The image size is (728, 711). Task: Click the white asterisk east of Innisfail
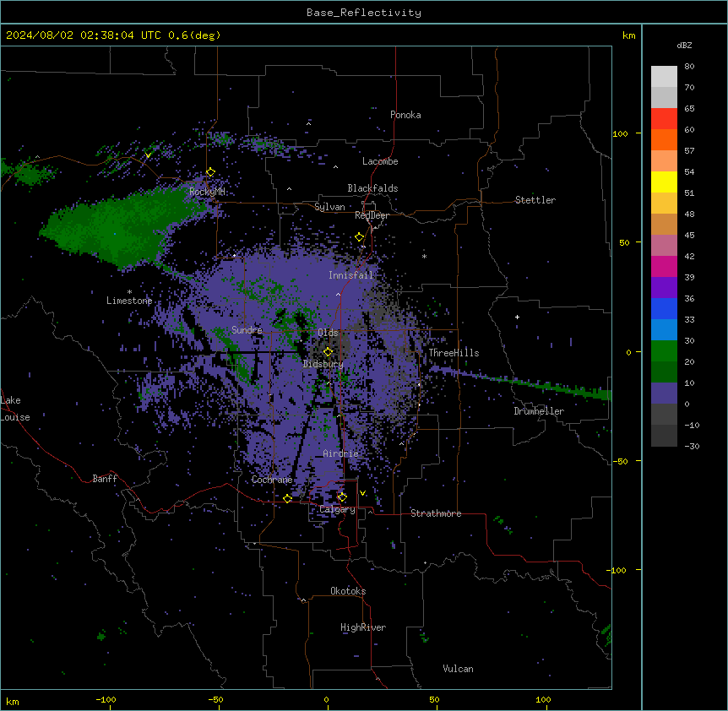point(424,256)
